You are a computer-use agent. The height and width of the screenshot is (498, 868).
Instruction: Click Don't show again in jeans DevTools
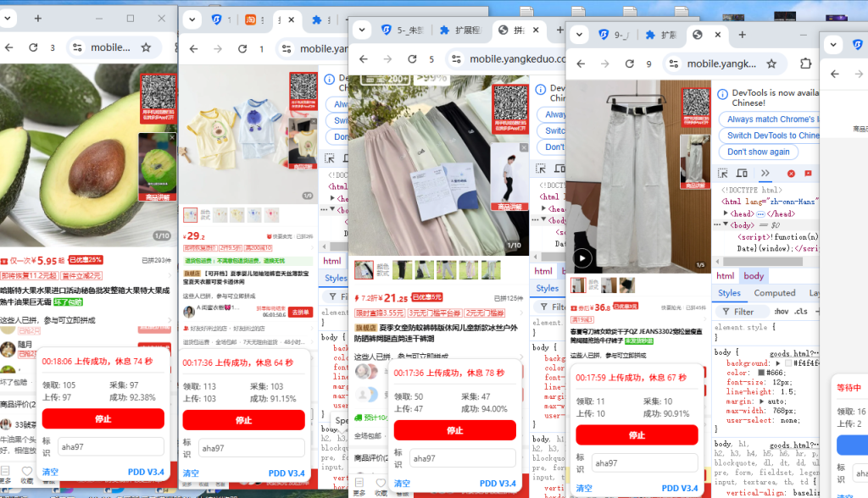(759, 152)
